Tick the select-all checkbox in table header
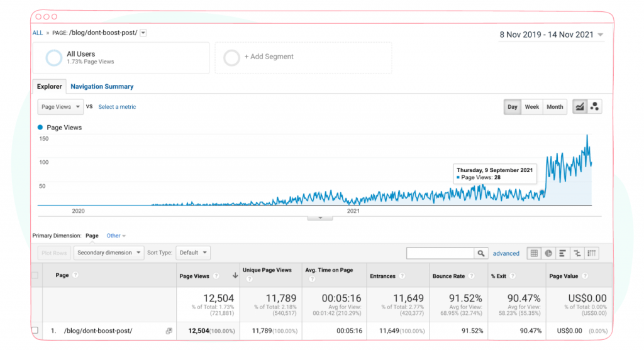This screenshot has height=350, width=644. point(35,275)
